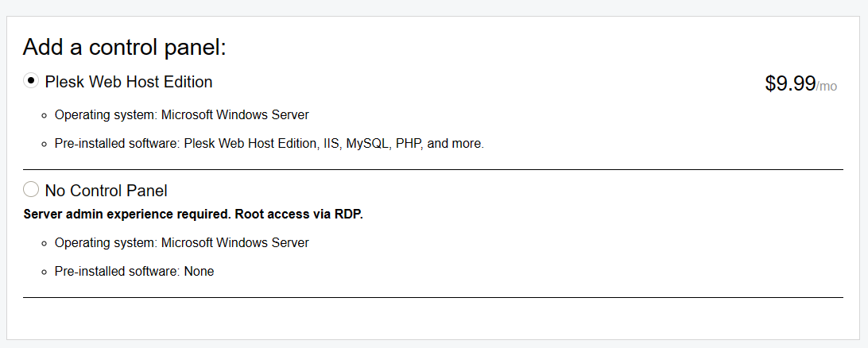Click the bullet beside "Pre-installed software: None"
This screenshot has height=348, width=868.
45,272
